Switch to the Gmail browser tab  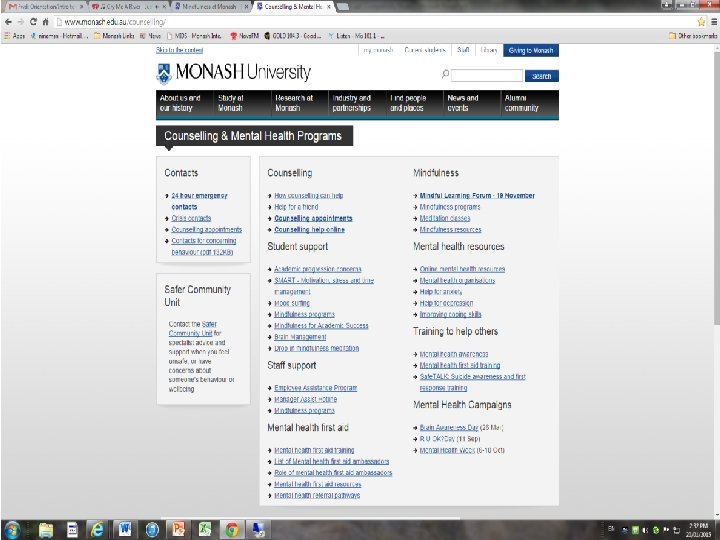pyautogui.click(x=45, y=7)
